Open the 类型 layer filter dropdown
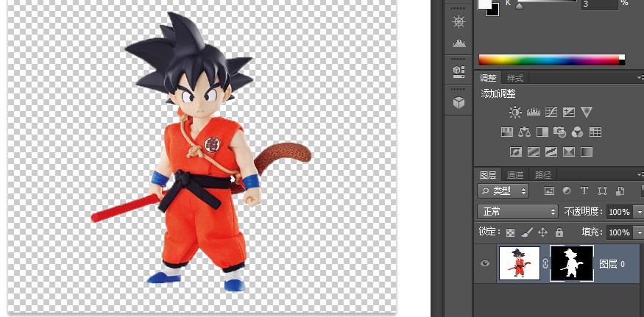 pyautogui.click(x=503, y=191)
